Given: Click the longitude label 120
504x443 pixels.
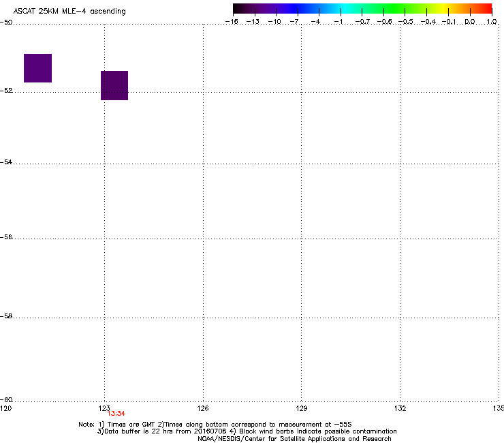Looking at the screenshot, I should click(x=5, y=408).
